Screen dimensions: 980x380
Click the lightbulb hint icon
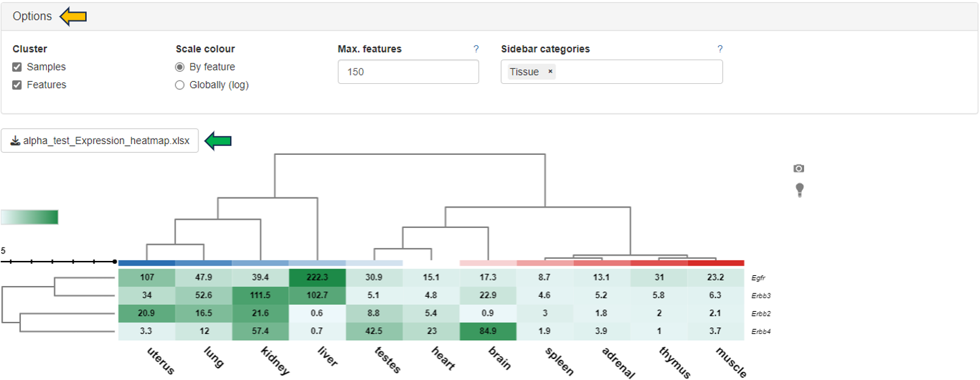(799, 190)
